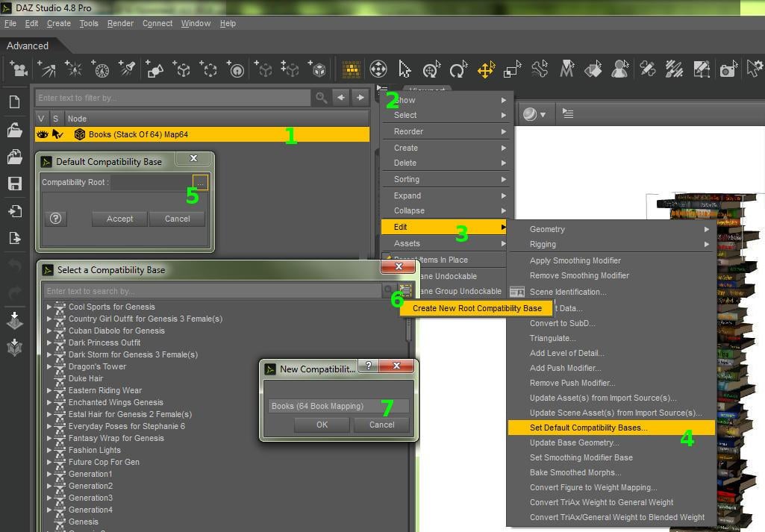Click search field in Select a Compatibility Base
The width and height of the screenshot is (765, 532).
213,291
